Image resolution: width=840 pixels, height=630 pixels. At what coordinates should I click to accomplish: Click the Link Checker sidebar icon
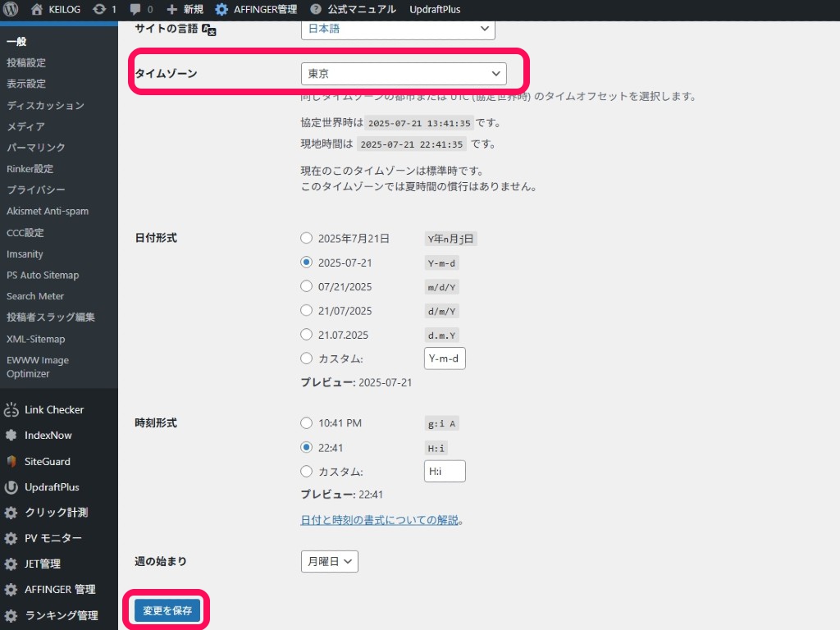(x=11, y=410)
